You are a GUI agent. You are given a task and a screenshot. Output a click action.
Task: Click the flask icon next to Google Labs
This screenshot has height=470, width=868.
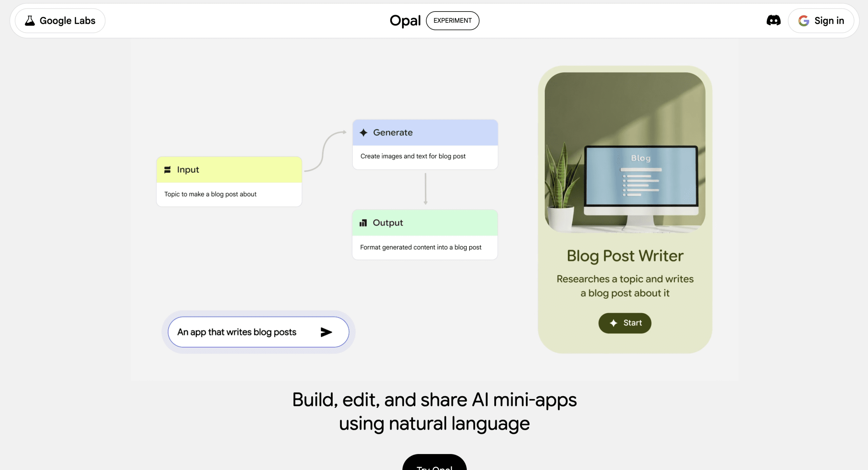pos(30,20)
